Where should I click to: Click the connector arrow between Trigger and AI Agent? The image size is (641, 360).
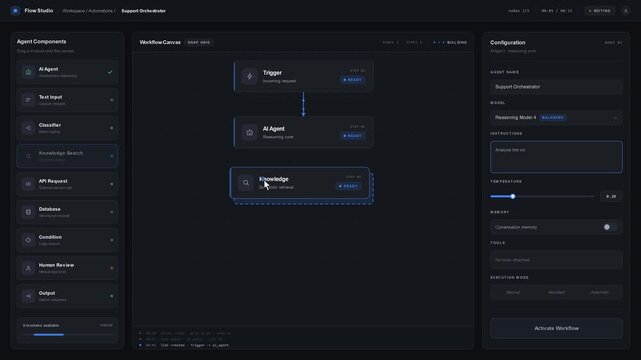(x=303, y=104)
